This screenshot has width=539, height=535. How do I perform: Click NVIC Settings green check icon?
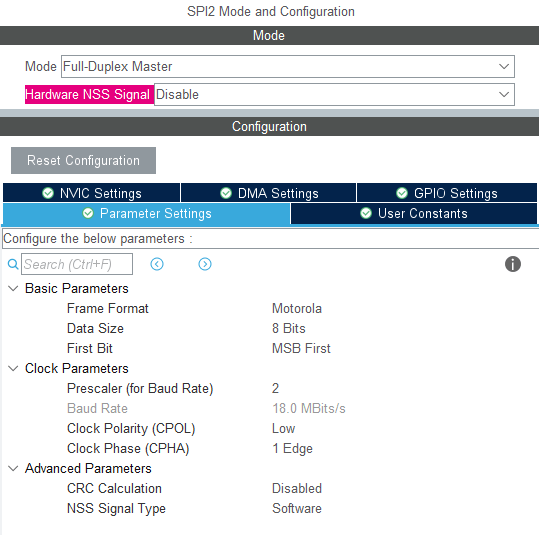click(x=48, y=193)
